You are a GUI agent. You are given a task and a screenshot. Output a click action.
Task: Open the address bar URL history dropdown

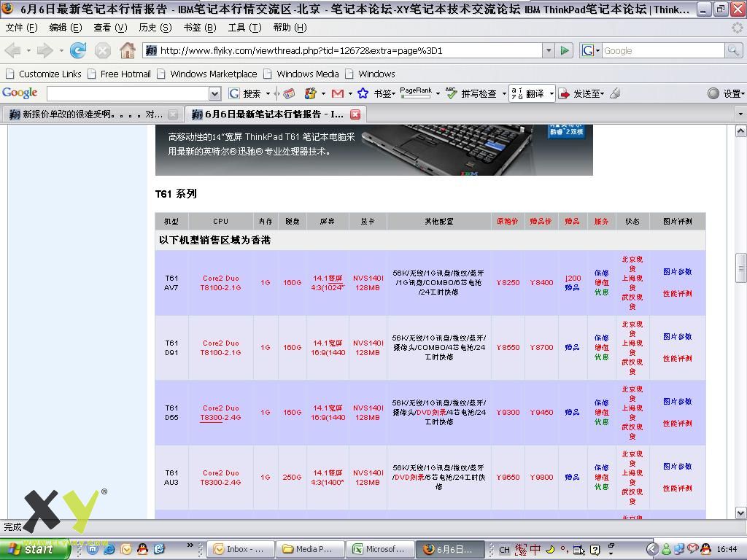click(x=549, y=50)
